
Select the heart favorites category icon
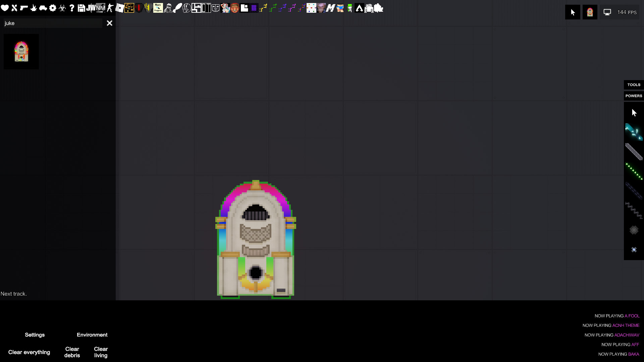pos(5,8)
